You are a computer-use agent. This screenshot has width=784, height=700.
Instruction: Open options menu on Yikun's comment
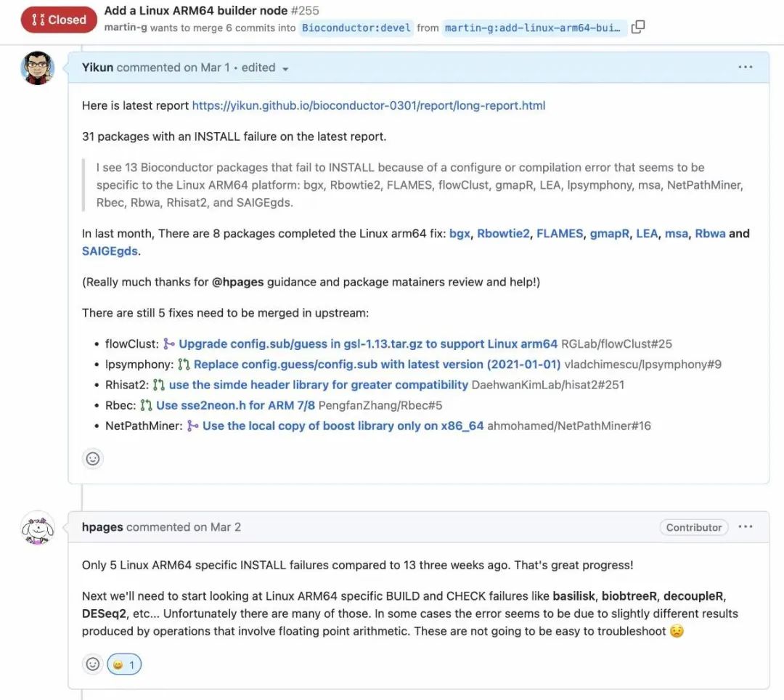point(745,68)
